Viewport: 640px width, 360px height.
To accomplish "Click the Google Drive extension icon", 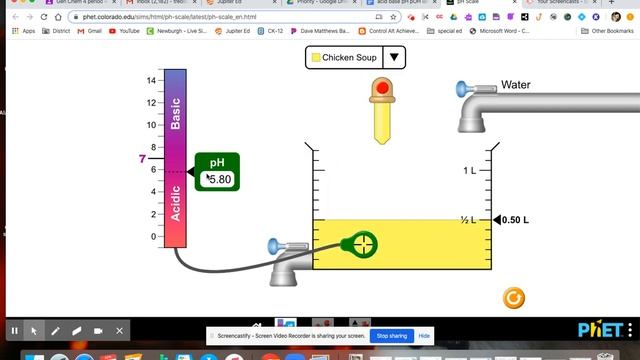I will tap(453, 17).
